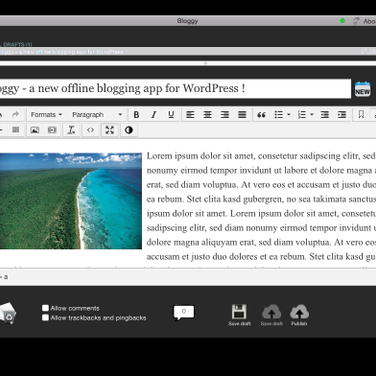The image size is (376, 376).
Task: Open the Paragraph style dropdown
Action: click(x=97, y=115)
